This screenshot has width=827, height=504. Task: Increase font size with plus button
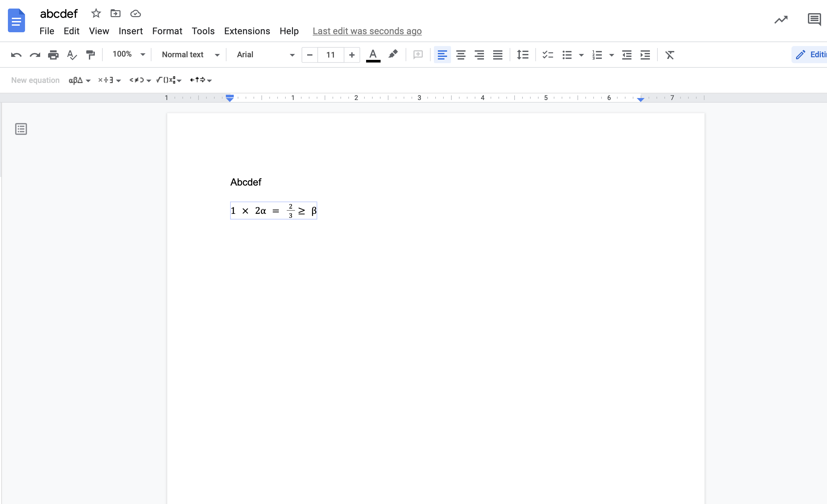pyautogui.click(x=352, y=55)
